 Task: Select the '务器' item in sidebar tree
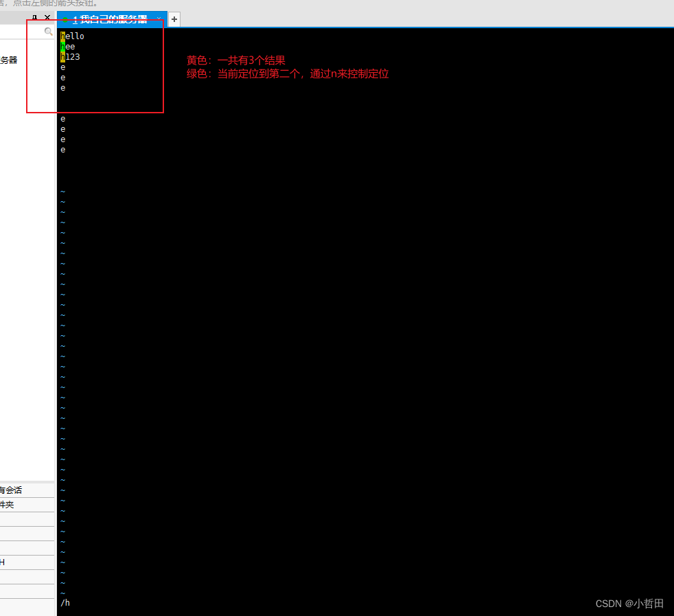[x=9, y=60]
